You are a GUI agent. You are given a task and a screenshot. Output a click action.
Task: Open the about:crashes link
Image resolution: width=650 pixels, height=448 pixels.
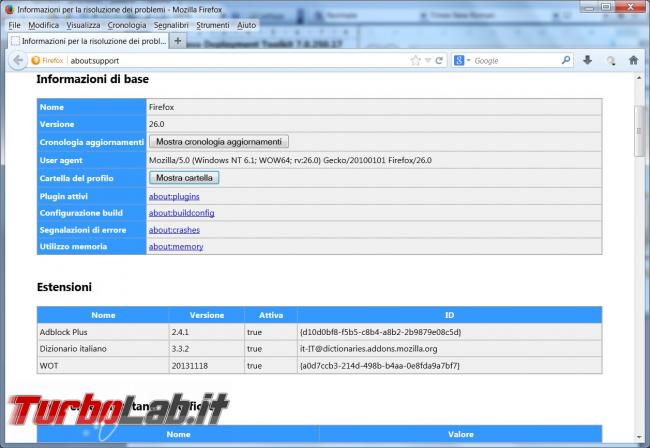[x=174, y=230]
